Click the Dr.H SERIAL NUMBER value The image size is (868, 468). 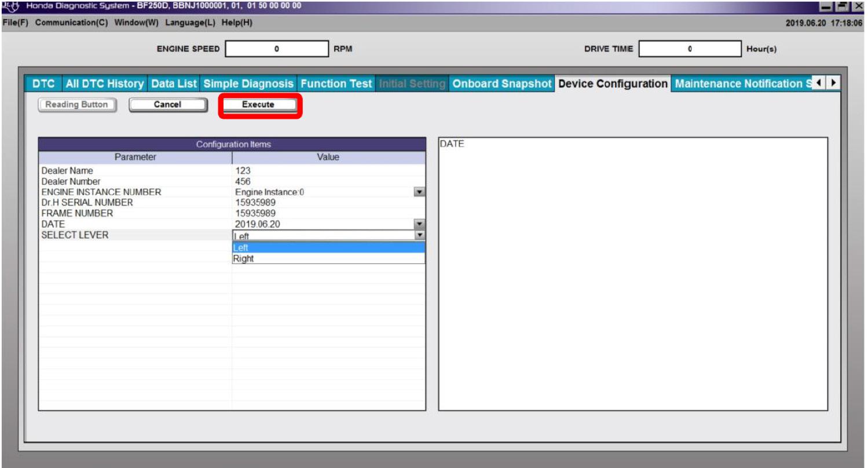[x=255, y=203]
